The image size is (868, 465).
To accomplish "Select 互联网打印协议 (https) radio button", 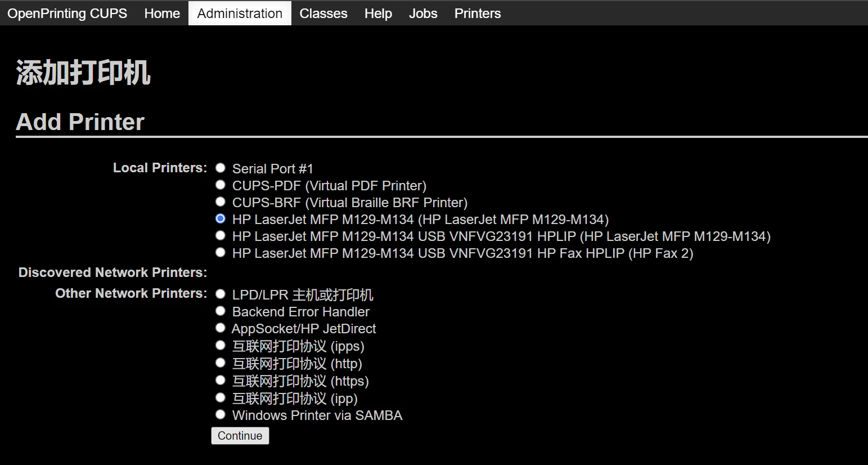I will (221, 380).
